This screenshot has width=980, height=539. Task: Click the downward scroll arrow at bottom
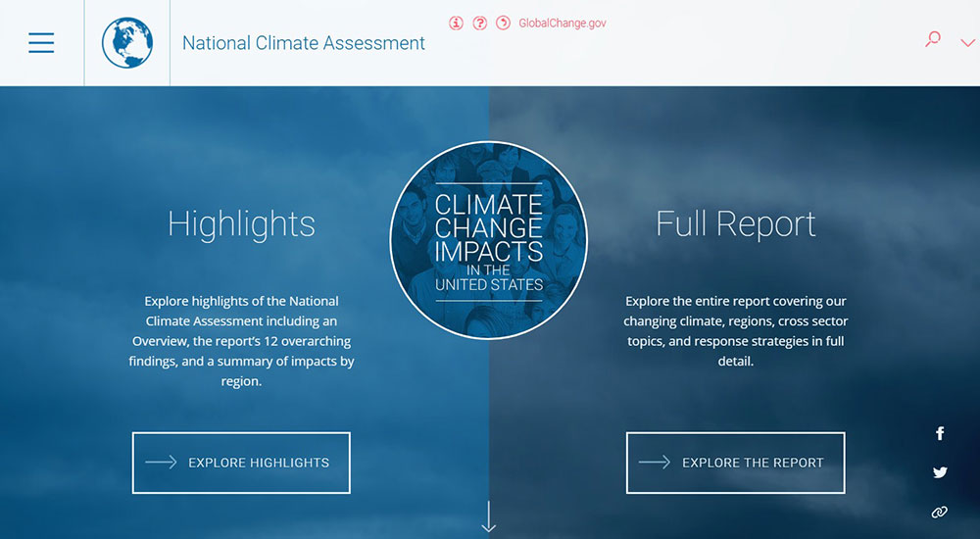point(489,516)
